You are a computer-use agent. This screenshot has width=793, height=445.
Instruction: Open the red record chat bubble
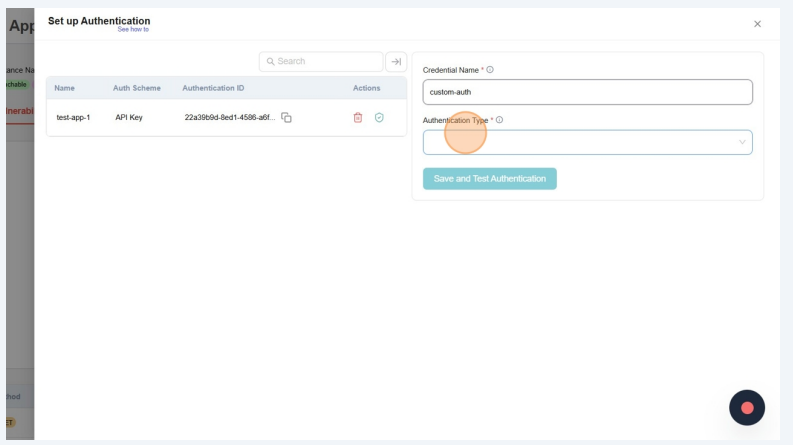tap(747, 408)
